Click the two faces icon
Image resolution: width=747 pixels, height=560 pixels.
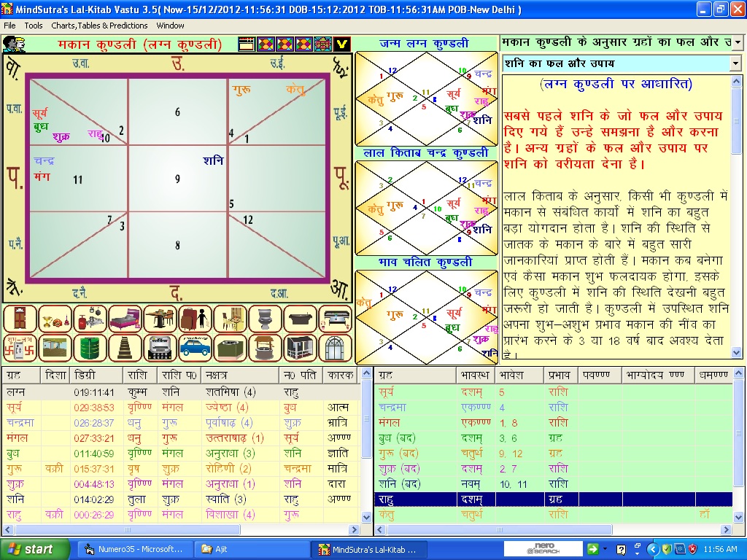[x=13, y=44]
